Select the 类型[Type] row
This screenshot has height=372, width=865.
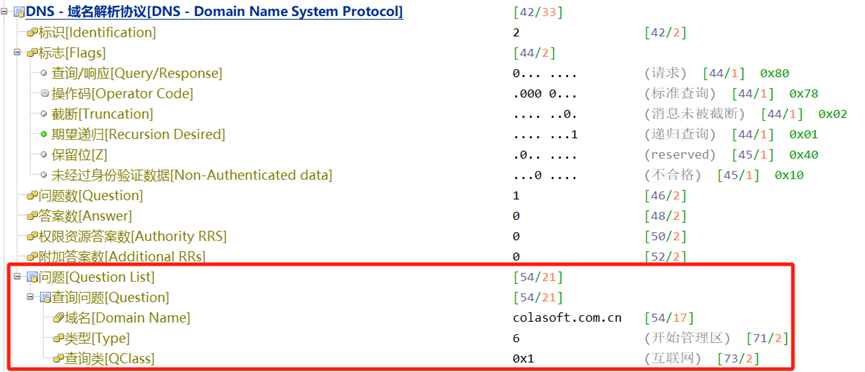pos(97,338)
